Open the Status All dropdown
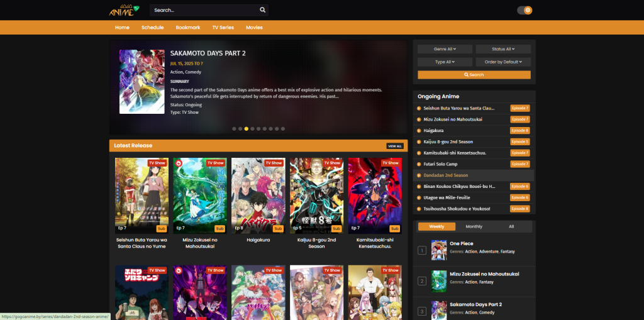 coord(503,49)
